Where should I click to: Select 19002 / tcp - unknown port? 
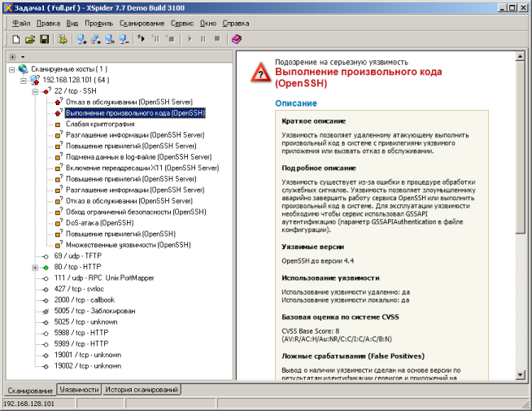(88, 366)
